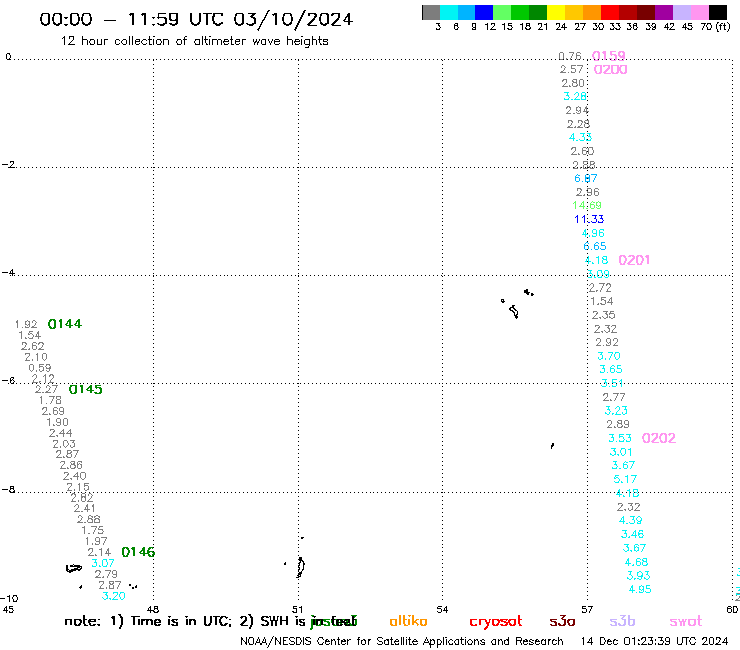This screenshot has height=650, width=740.
Task: Click the pink time marker '0202'
Action: (x=659, y=439)
